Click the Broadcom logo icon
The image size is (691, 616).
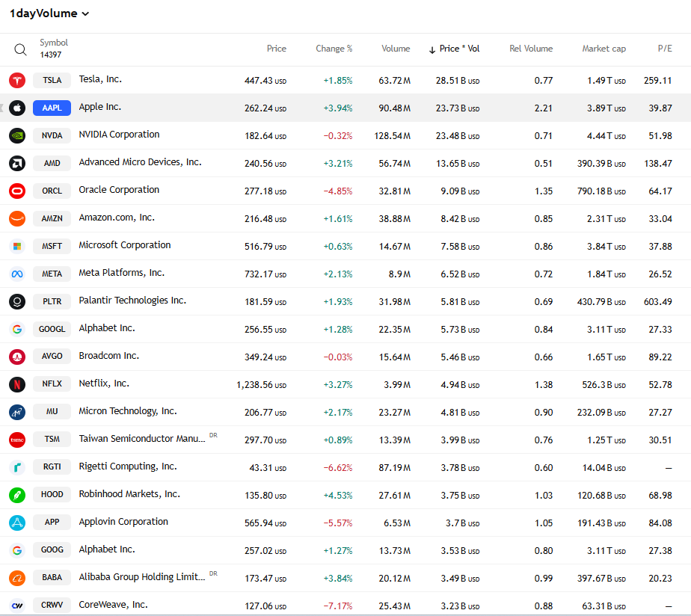(17, 357)
